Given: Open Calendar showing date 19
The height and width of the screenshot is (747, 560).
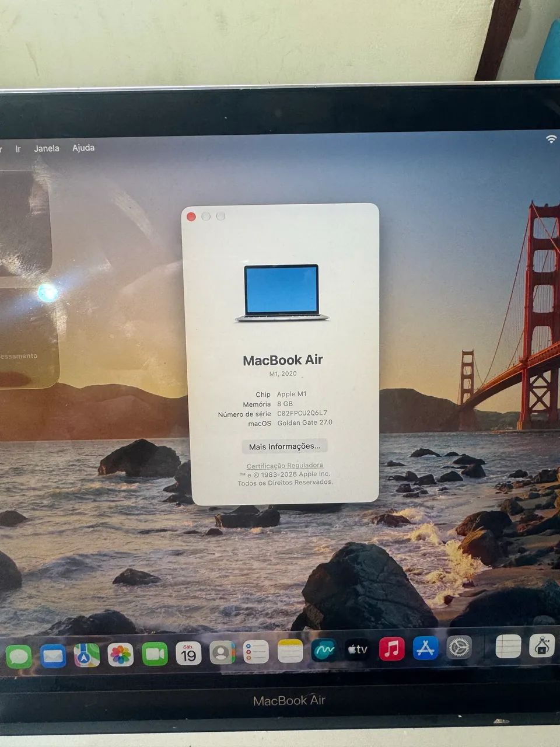Looking at the screenshot, I should click(x=188, y=654).
